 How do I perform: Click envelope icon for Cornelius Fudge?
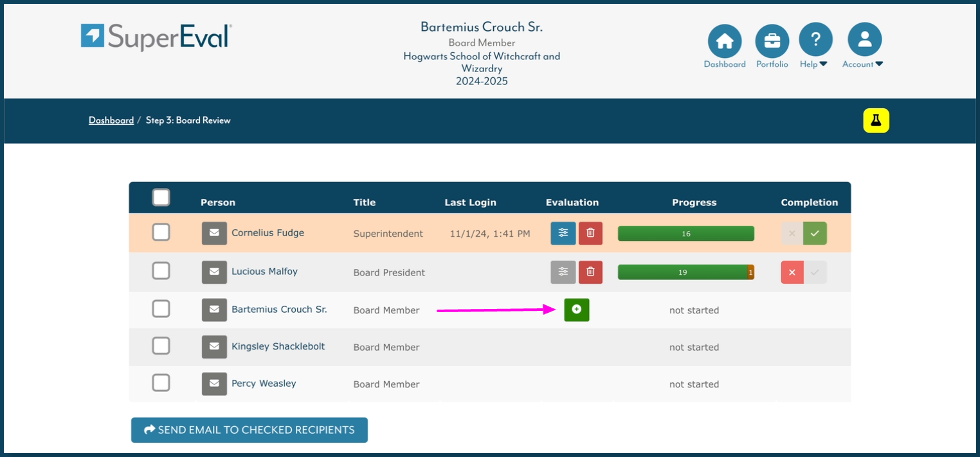tap(214, 233)
